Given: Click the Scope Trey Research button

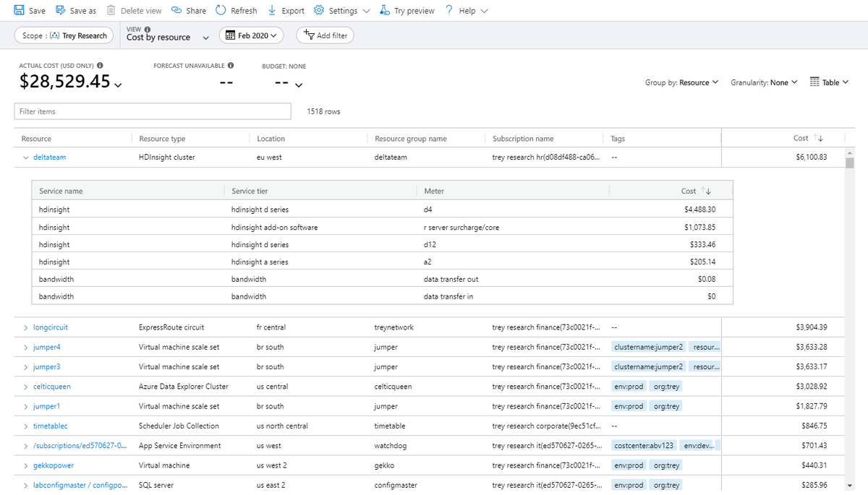Looking at the screenshot, I should pyautogui.click(x=64, y=35).
